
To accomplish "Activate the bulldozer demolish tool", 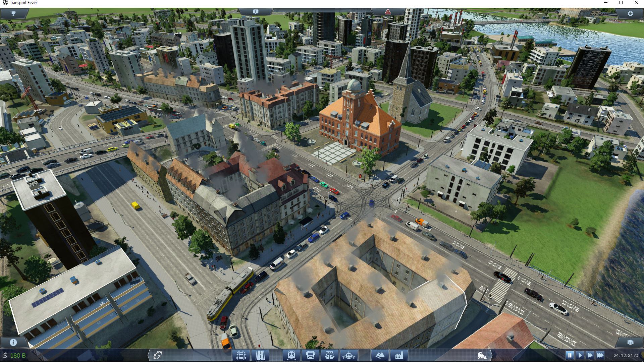I will [482, 355].
